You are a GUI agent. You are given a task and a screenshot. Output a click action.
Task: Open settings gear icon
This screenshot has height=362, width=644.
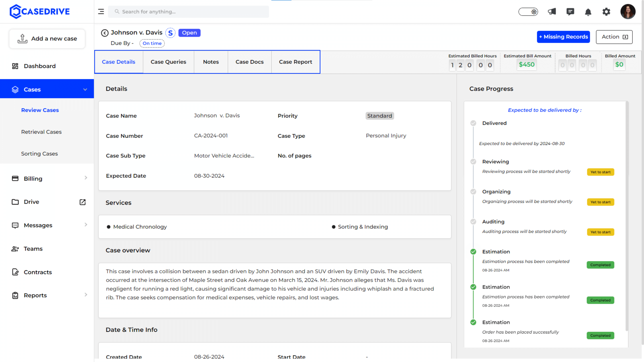[606, 11]
